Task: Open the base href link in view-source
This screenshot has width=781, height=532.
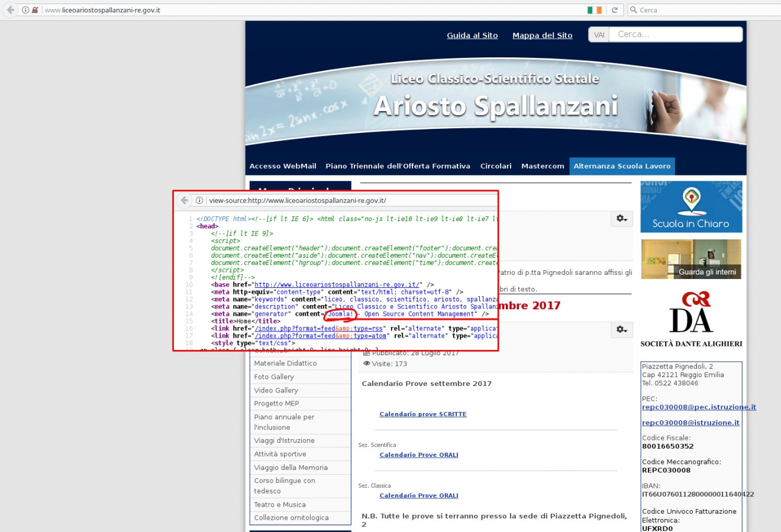Action: 337,285
